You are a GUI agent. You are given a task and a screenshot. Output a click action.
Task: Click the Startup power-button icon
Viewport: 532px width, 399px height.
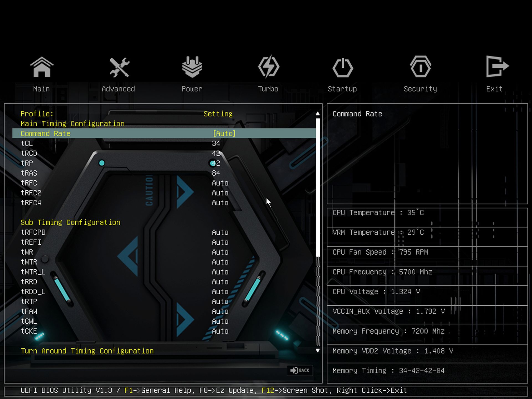(343, 67)
